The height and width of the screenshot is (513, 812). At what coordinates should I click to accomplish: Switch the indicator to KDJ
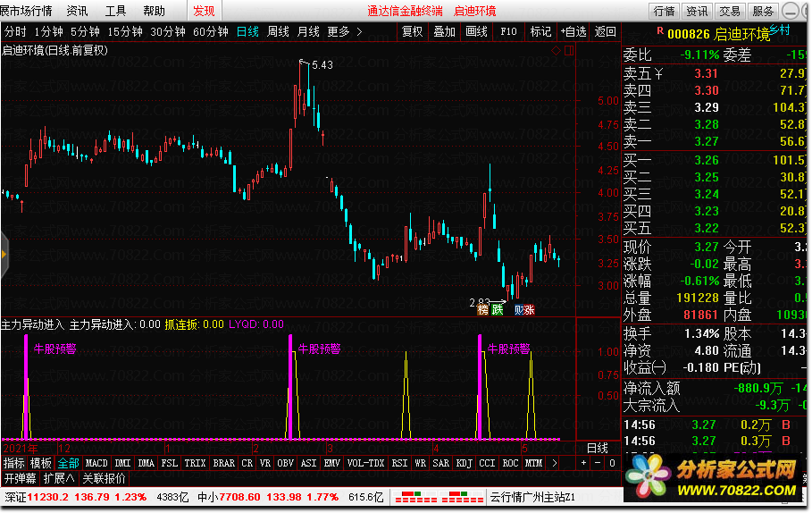464,463
